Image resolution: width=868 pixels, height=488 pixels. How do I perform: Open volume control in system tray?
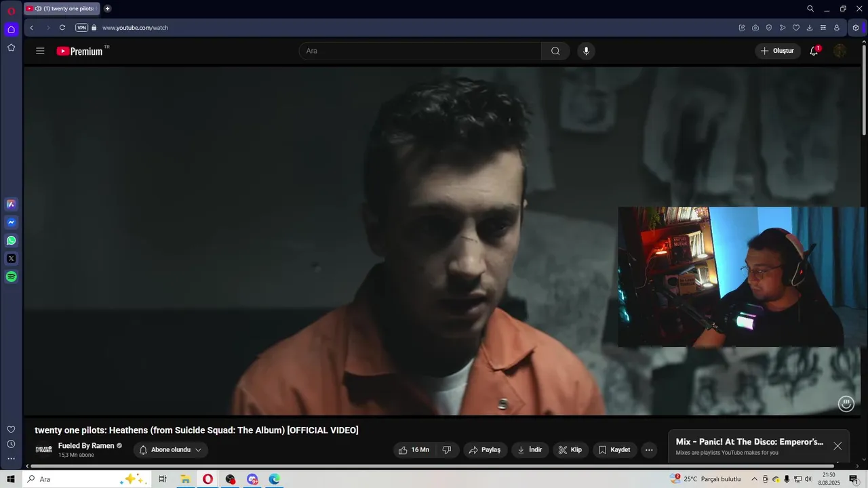click(x=808, y=479)
